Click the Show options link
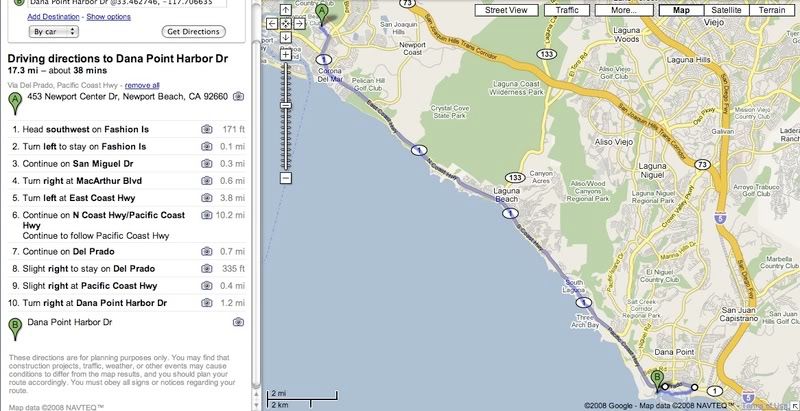 (108, 17)
